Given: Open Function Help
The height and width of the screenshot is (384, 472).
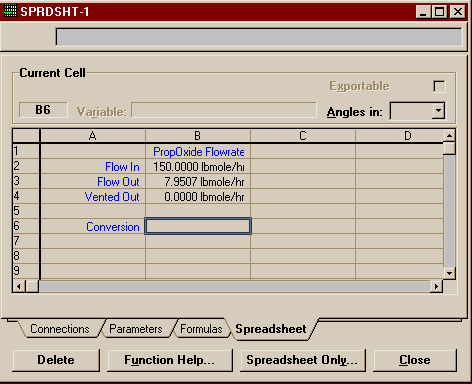Looking at the screenshot, I should (x=170, y=360).
